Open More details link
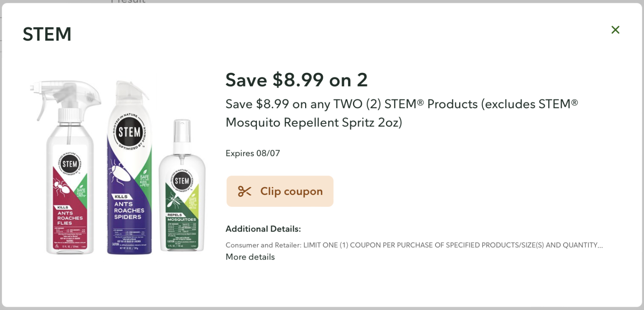Image resolution: width=644 pixels, height=310 pixels. [x=250, y=257]
